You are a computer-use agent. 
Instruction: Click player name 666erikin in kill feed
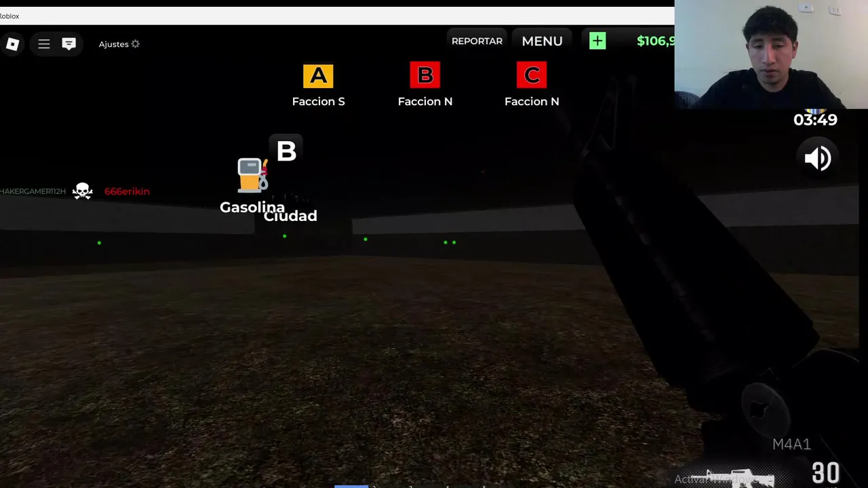(x=127, y=191)
